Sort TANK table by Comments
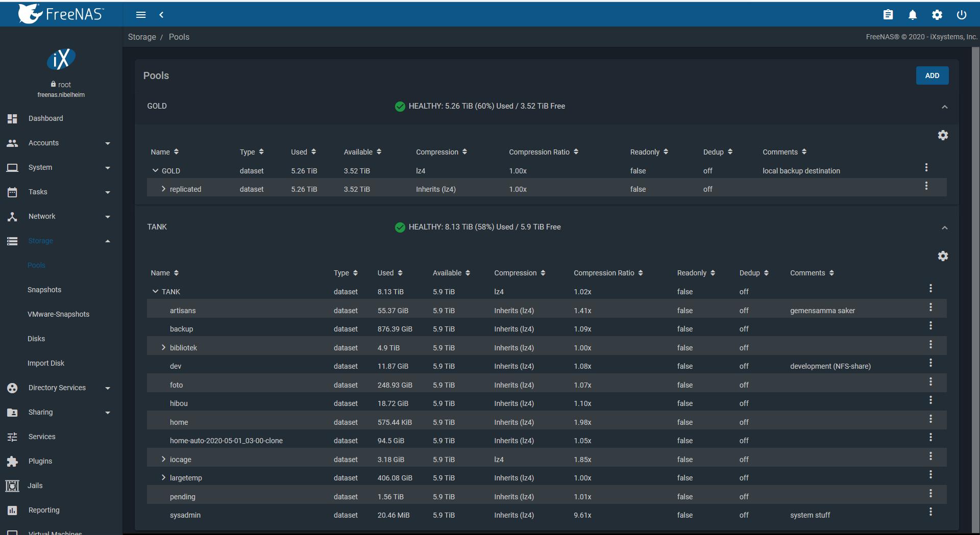The width and height of the screenshot is (980, 535). (x=812, y=273)
